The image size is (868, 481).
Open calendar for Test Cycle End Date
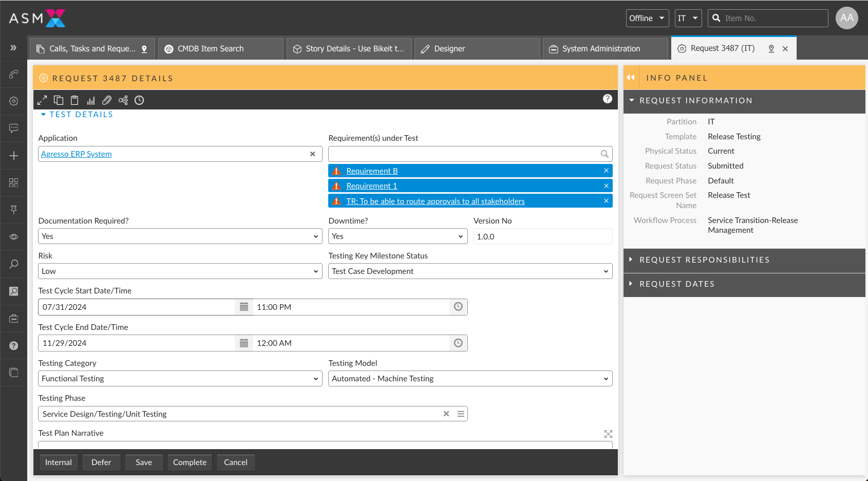tap(244, 343)
